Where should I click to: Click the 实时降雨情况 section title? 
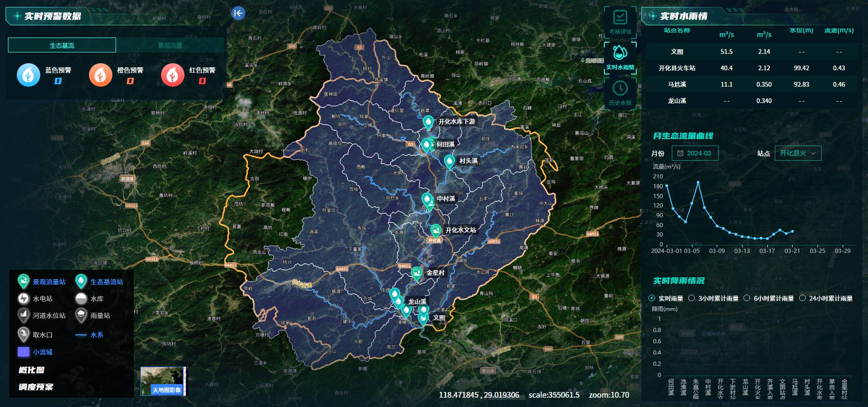click(x=679, y=281)
